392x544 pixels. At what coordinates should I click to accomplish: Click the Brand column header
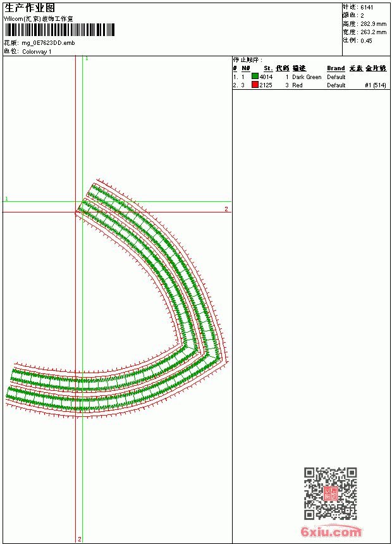tap(336, 68)
